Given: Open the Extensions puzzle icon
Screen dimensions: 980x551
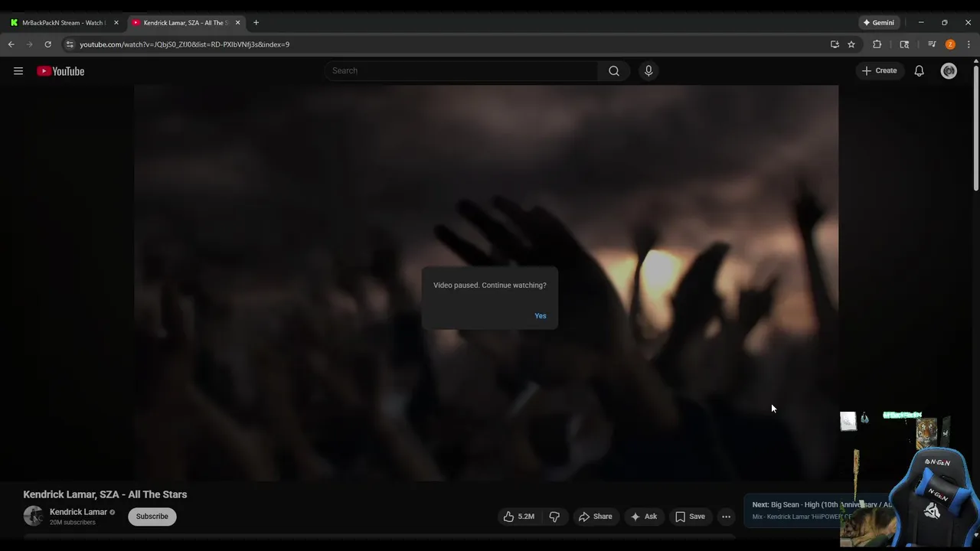Looking at the screenshot, I should (x=877, y=44).
